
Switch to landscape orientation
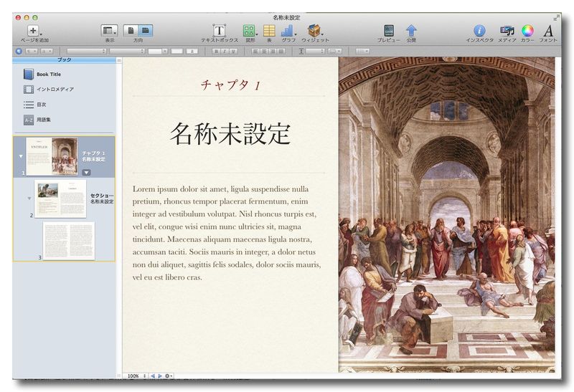tap(146, 31)
